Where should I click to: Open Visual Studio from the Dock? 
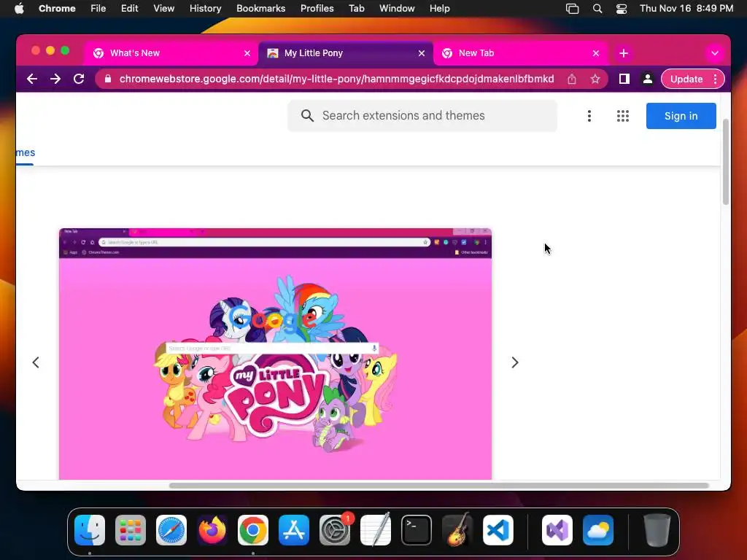pyautogui.click(x=557, y=530)
